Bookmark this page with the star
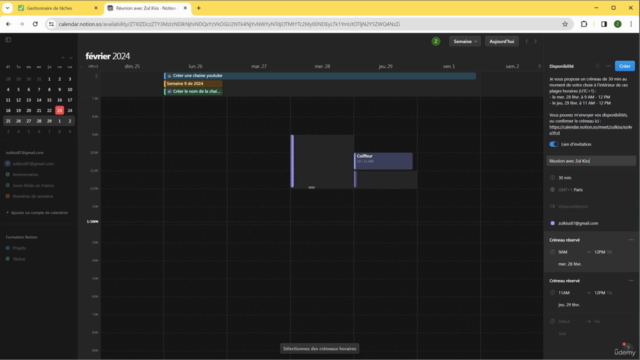The image size is (640, 360). click(565, 24)
